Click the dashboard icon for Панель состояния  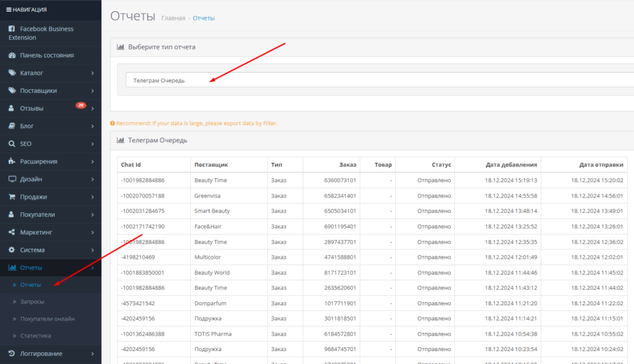click(x=12, y=55)
